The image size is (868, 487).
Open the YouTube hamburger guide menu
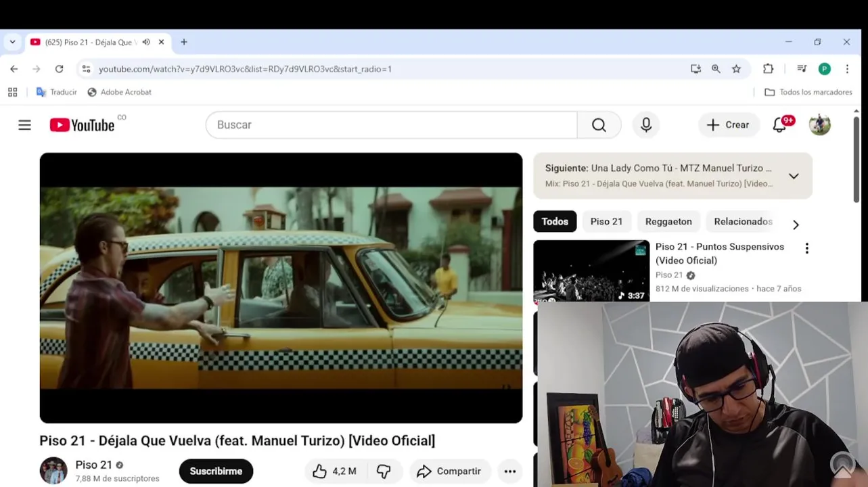click(24, 125)
